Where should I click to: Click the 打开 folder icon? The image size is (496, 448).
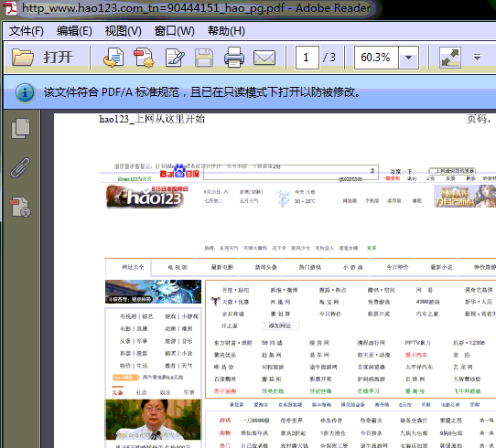(x=23, y=58)
